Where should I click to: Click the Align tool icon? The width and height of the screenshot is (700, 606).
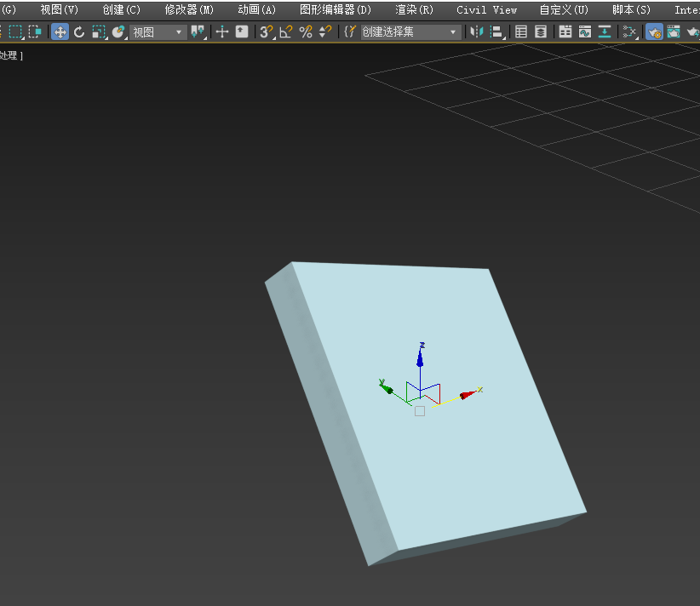pos(496,31)
